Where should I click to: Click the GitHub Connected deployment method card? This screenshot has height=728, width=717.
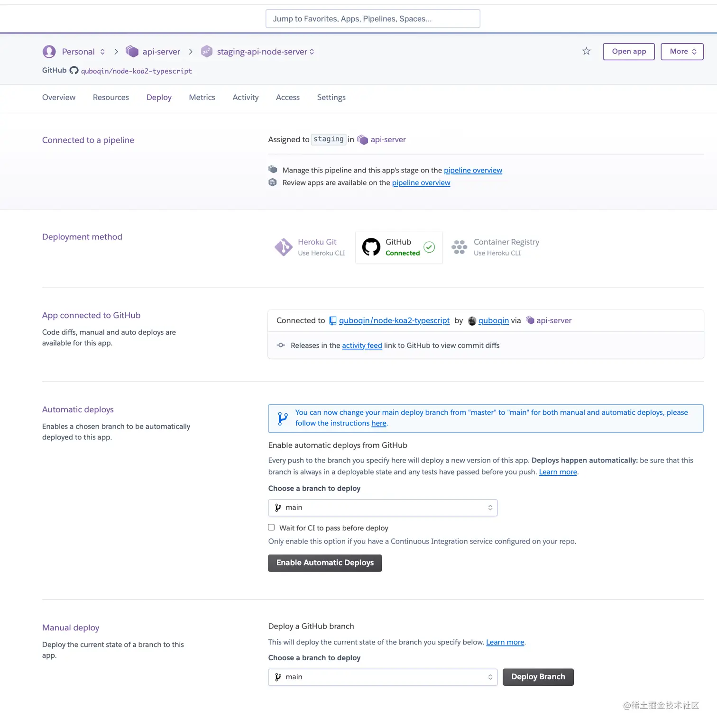tap(398, 247)
